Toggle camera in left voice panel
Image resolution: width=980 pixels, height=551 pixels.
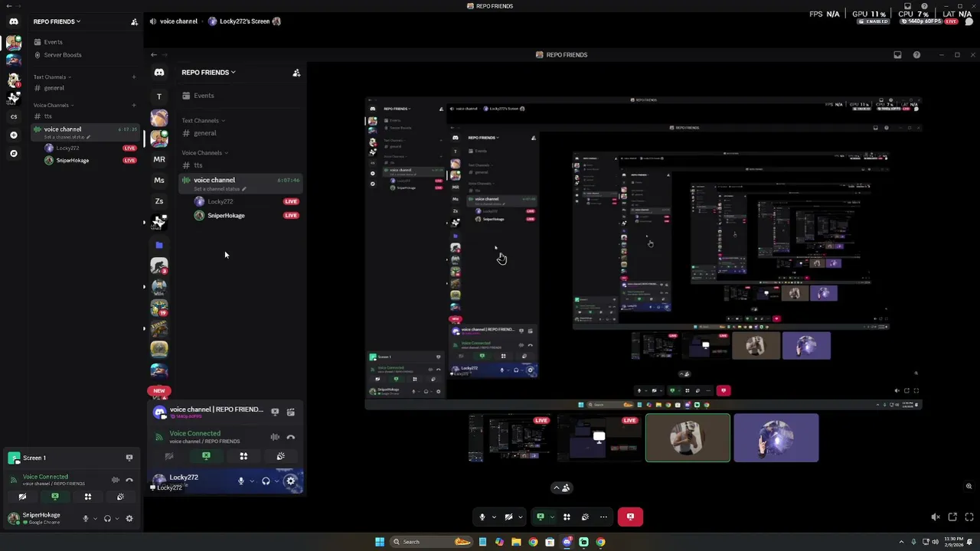[x=22, y=497]
